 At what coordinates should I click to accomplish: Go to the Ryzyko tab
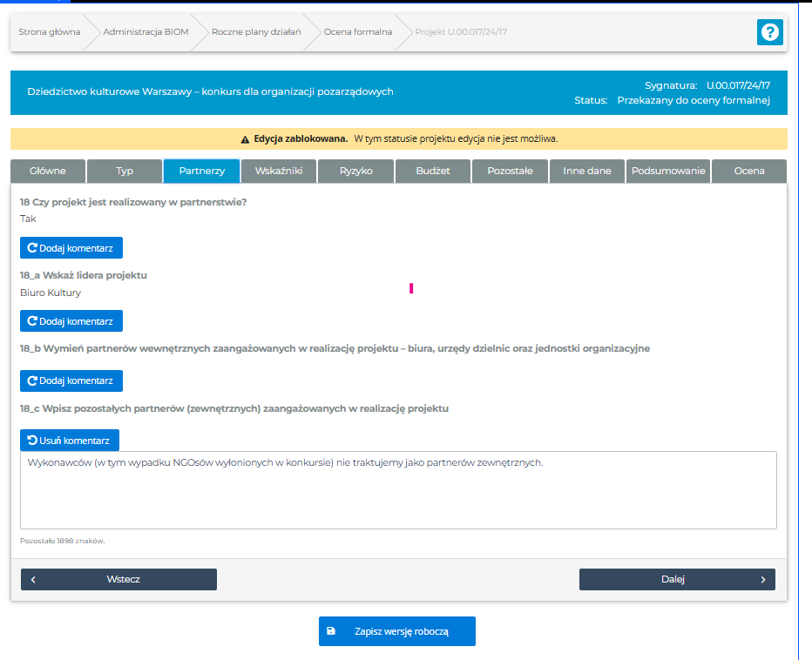[x=355, y=171]
